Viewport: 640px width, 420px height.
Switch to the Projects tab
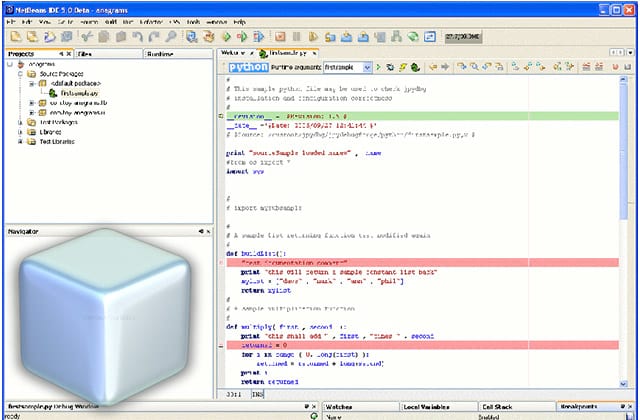[x=22, y=53]
